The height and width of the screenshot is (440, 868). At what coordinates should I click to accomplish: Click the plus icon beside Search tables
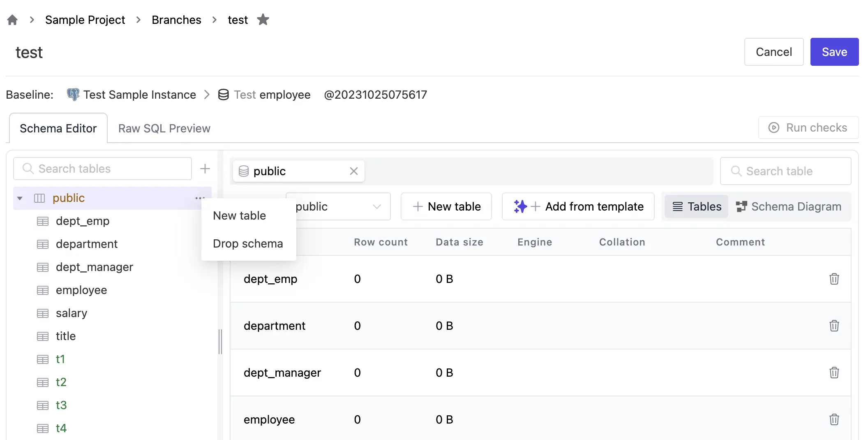click(205, 169)
